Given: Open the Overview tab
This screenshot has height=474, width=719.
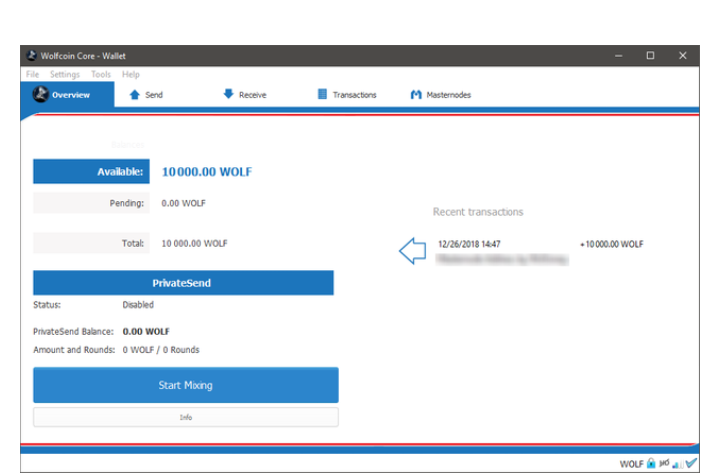Looking at the screenshot, I should (67, 95).
